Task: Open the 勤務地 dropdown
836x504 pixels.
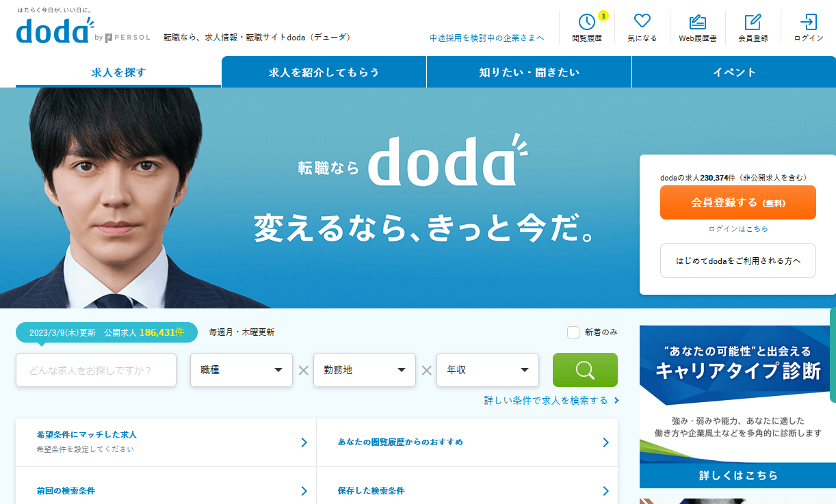Action: [365, 370]
